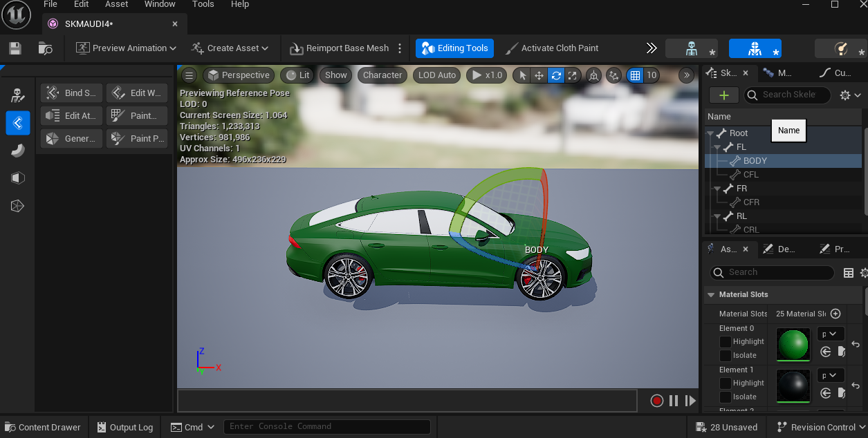Reset Element 1 material to default

pos(856,385)
